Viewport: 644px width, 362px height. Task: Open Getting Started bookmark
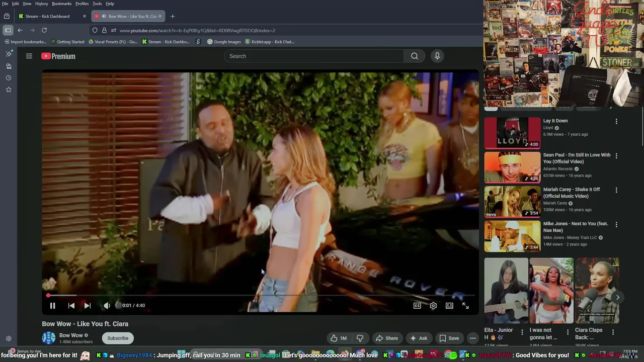pos(67,42)
